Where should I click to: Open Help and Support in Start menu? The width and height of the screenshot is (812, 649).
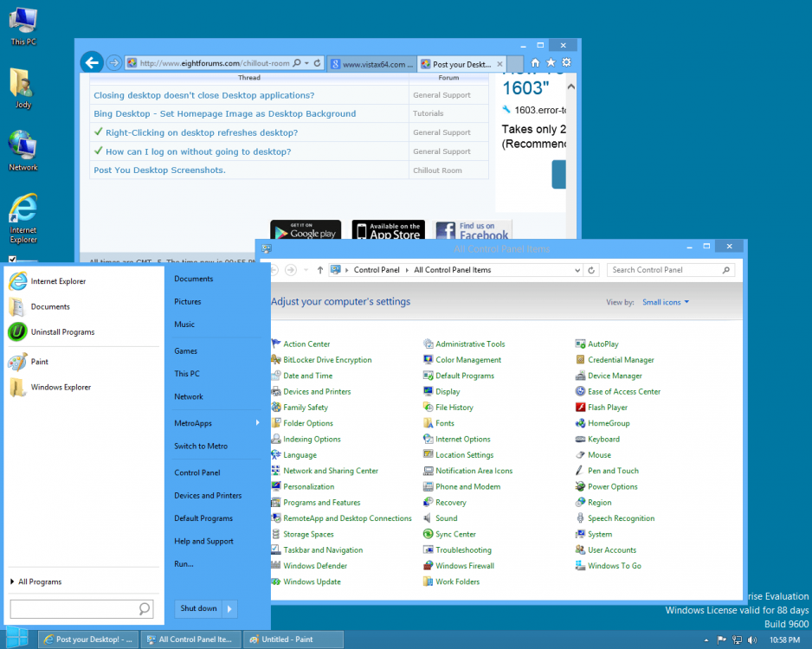click(x=204, y=542)
